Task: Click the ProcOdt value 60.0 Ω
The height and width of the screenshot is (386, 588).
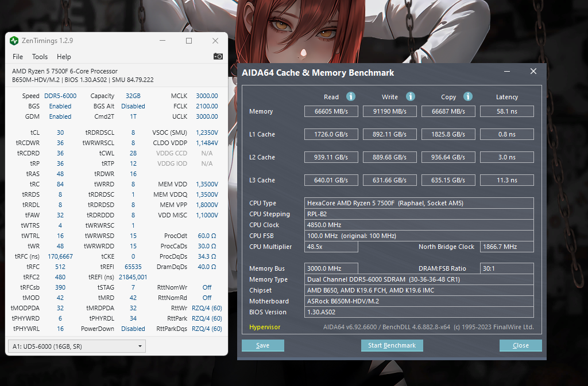Action: click(x=207, y=236)
